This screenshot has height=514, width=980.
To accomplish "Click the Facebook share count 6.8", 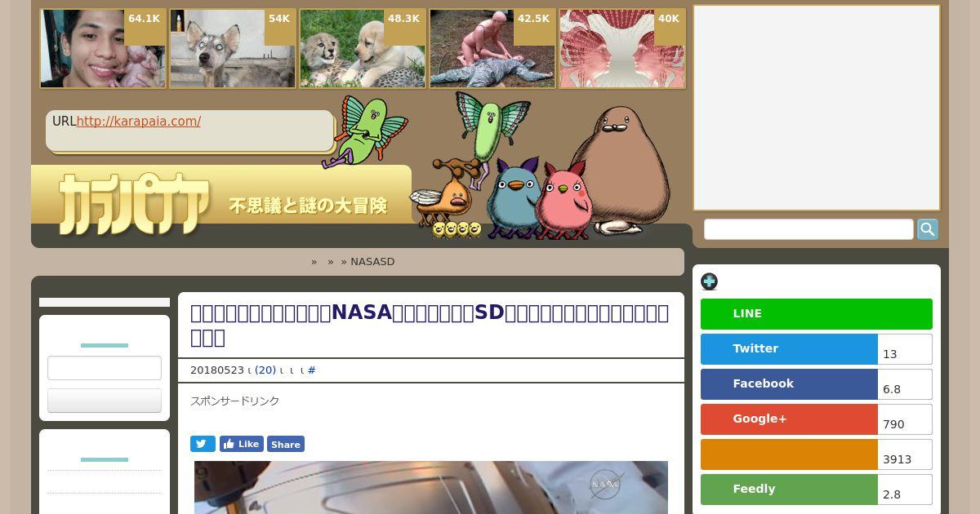I will click(x=905, y=384).
